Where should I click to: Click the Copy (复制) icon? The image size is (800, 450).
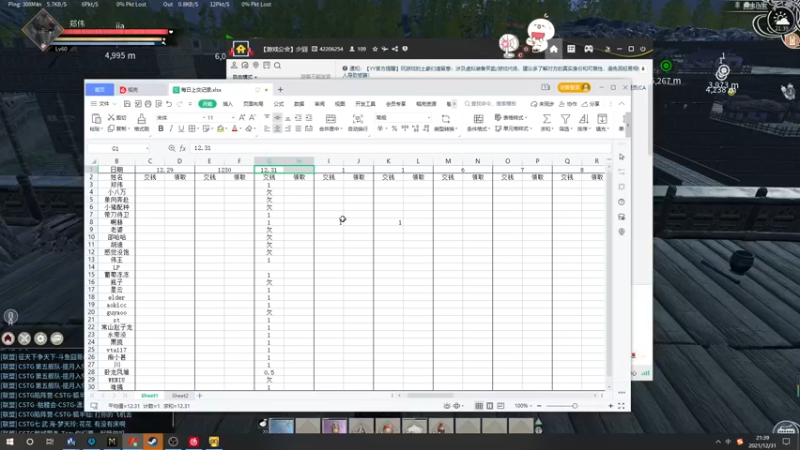pos(111,129)
